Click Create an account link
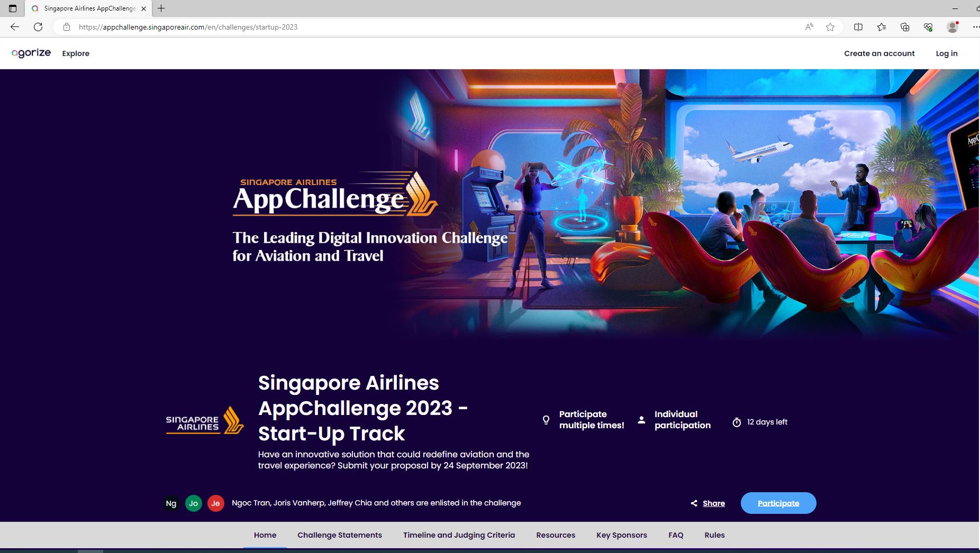Viewport: 980px width, 553px height. point(879,53)
